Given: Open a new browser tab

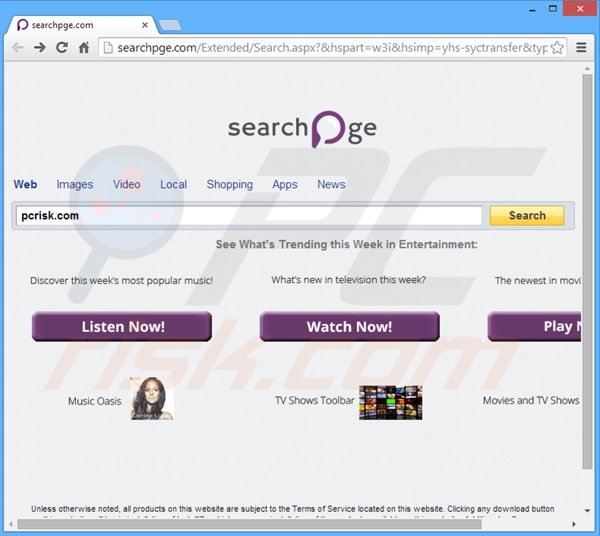Looking at the screenshot, I should pyautogui.click(x=170, y=26).
